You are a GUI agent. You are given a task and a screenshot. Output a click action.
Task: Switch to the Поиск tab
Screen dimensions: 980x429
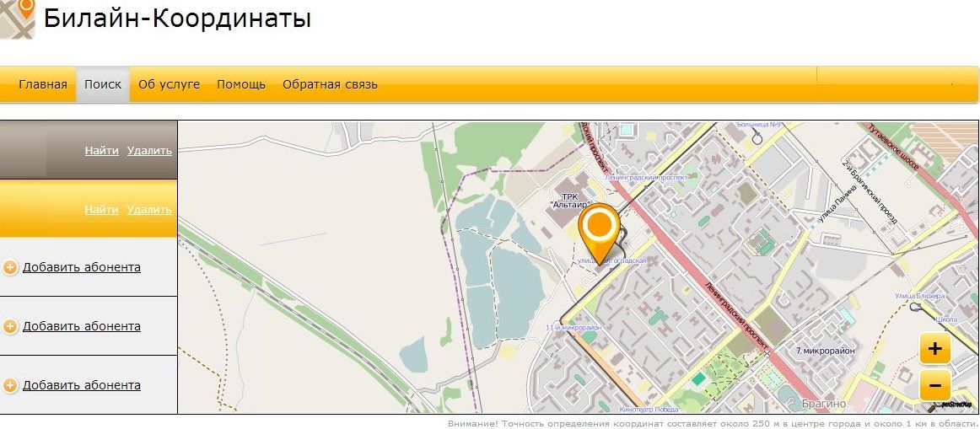point(103,84)
